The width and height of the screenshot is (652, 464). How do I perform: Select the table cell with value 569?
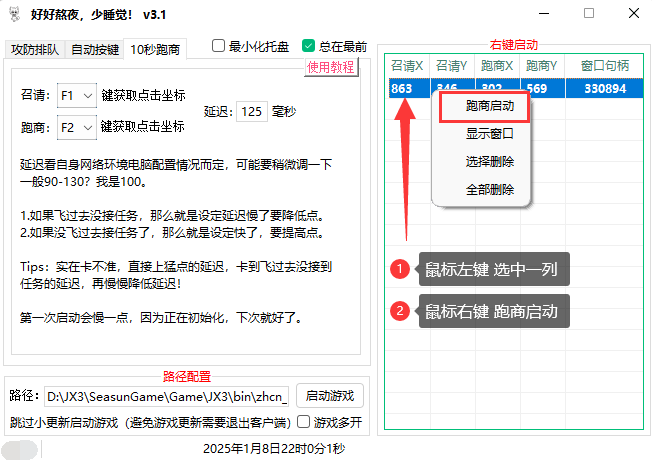pos(543,88)
